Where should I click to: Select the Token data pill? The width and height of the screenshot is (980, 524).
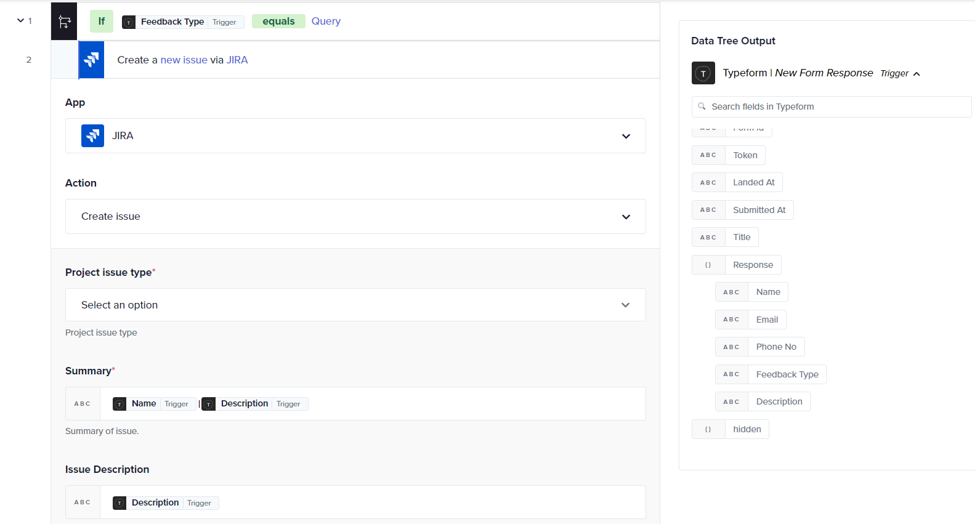coord(729,155)
